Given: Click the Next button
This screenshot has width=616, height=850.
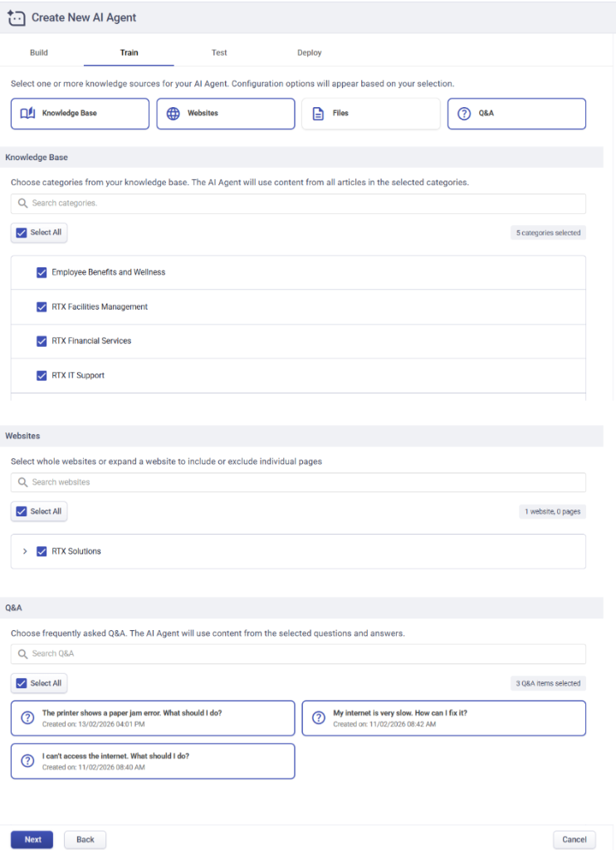Looking at the screenshot, I should (32, 839).
